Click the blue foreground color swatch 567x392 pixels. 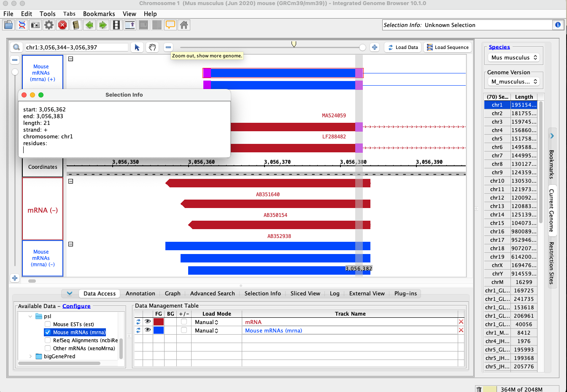coord(159,330)
